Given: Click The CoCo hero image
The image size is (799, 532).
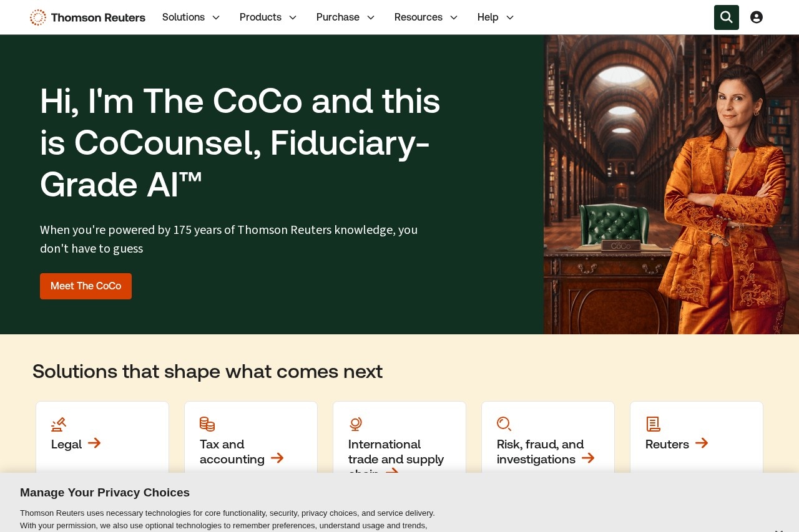Looking at the screenshot, I should point(671,185).
